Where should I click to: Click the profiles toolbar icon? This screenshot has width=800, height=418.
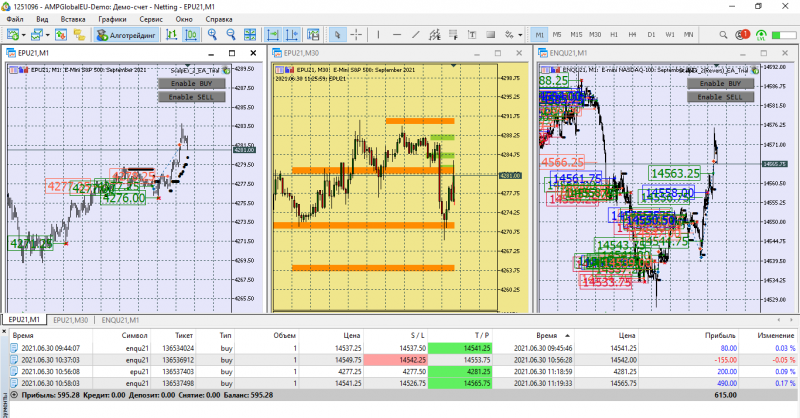(36, 35)
